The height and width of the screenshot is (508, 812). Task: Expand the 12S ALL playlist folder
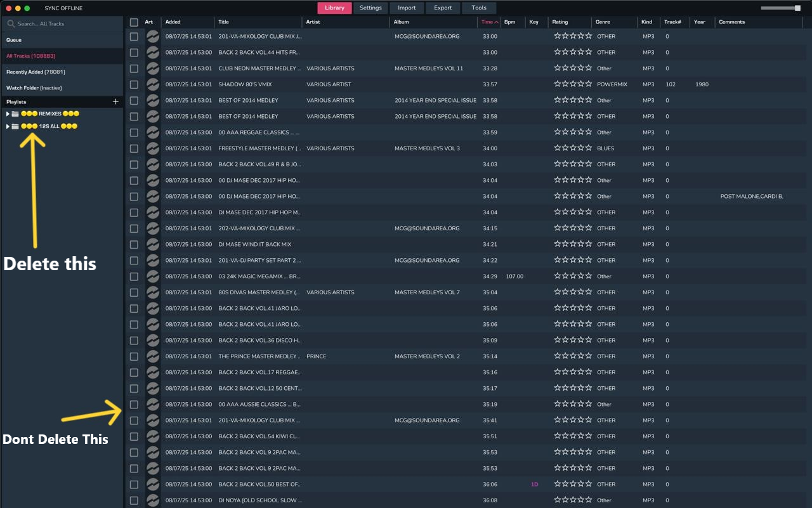(x=8, y=126)
